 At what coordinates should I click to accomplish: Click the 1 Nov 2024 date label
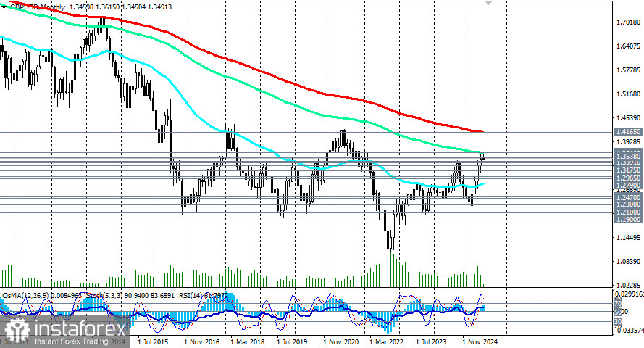(480, 341)
